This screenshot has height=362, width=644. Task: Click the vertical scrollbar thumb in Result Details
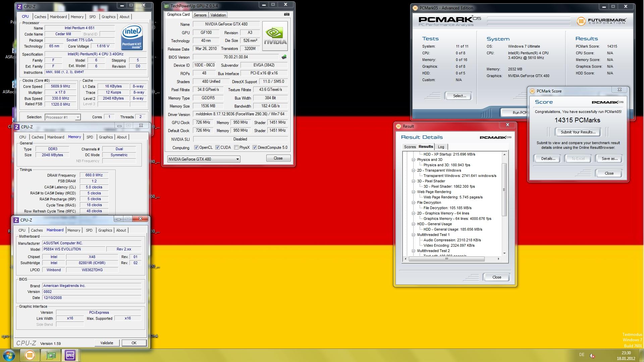tap(504, 190)
